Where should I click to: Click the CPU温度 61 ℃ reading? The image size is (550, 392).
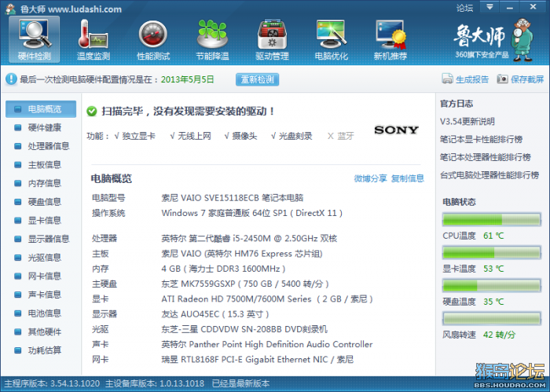493,236
